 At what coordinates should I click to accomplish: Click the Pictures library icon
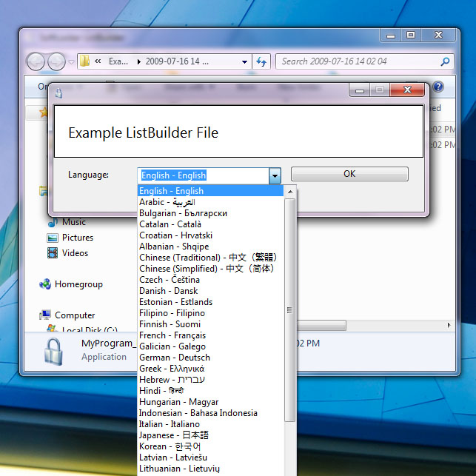point(53,238)
